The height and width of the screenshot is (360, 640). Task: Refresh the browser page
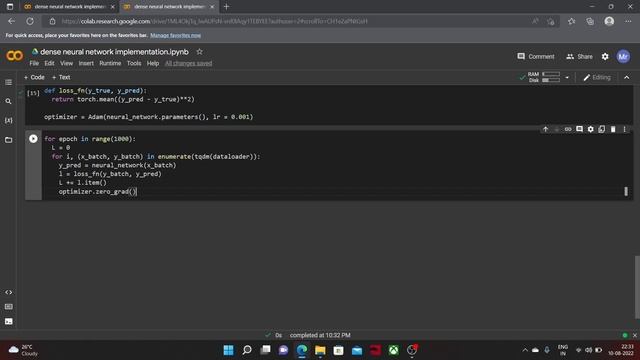point(30,21)
